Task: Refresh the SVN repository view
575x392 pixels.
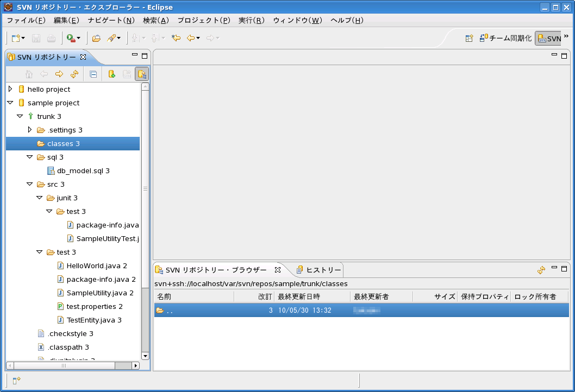Action: (74, 74)
